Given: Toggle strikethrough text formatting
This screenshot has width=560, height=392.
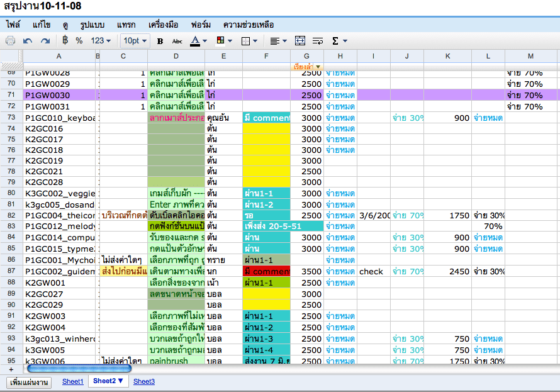Looking at the screenshot, I should point(177,42).
